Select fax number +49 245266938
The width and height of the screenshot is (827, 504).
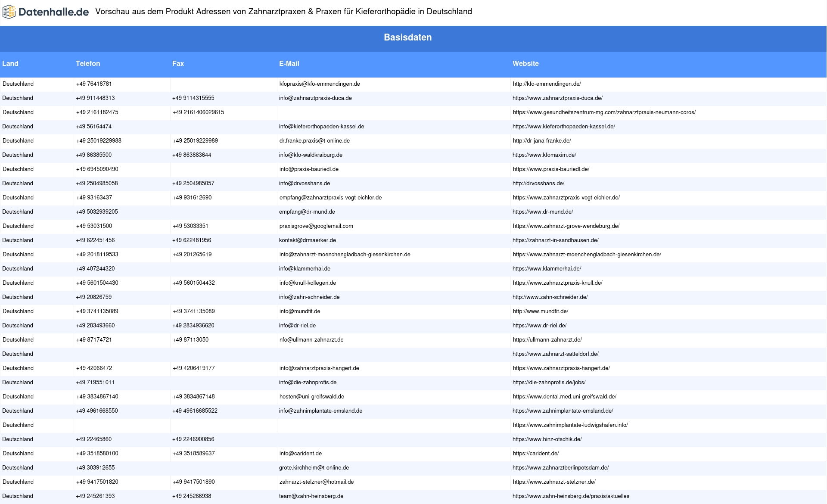pos(192,496)
